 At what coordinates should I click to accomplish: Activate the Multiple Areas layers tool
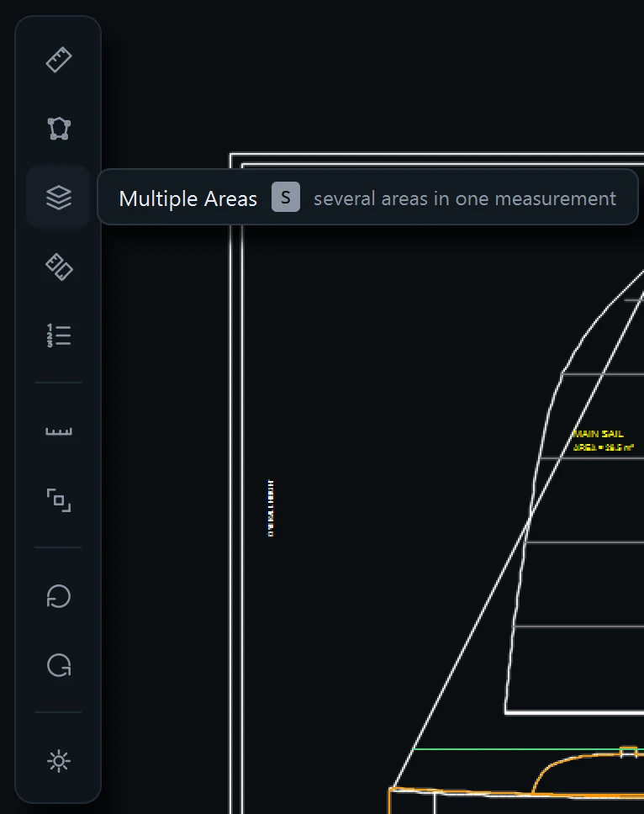59,198
